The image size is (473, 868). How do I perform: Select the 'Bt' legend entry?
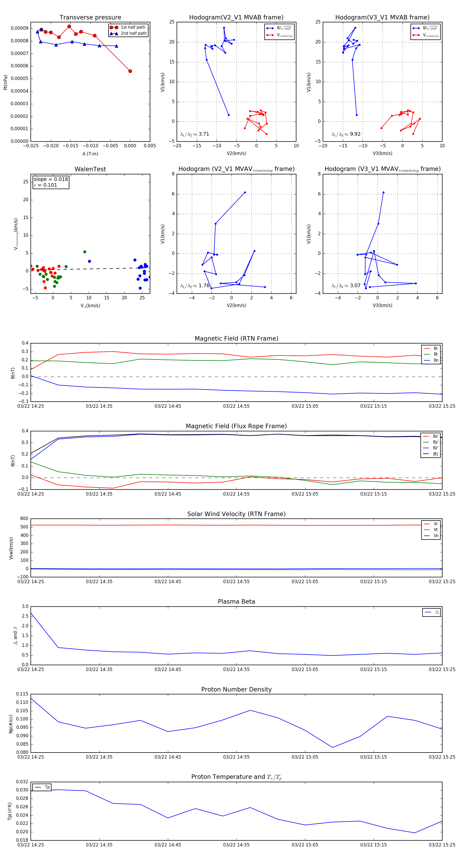(431, 354)
